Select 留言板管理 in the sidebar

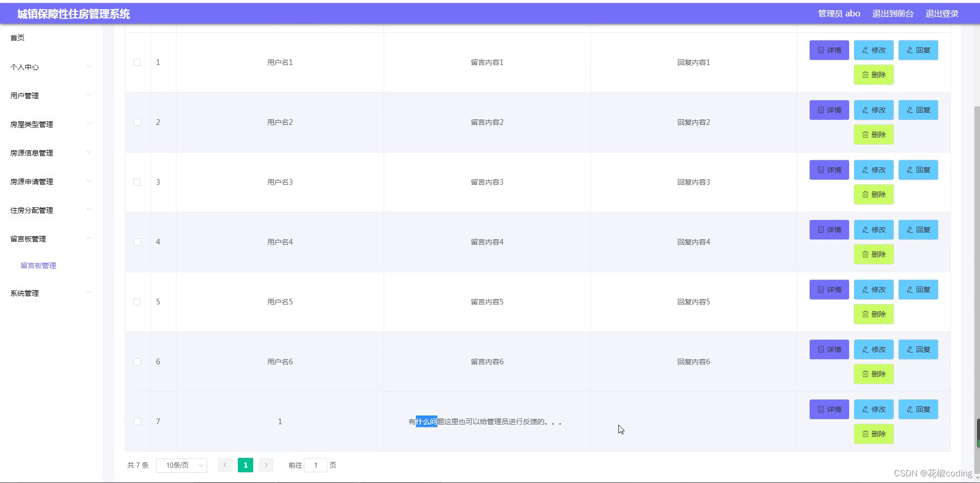pos(38,265)
